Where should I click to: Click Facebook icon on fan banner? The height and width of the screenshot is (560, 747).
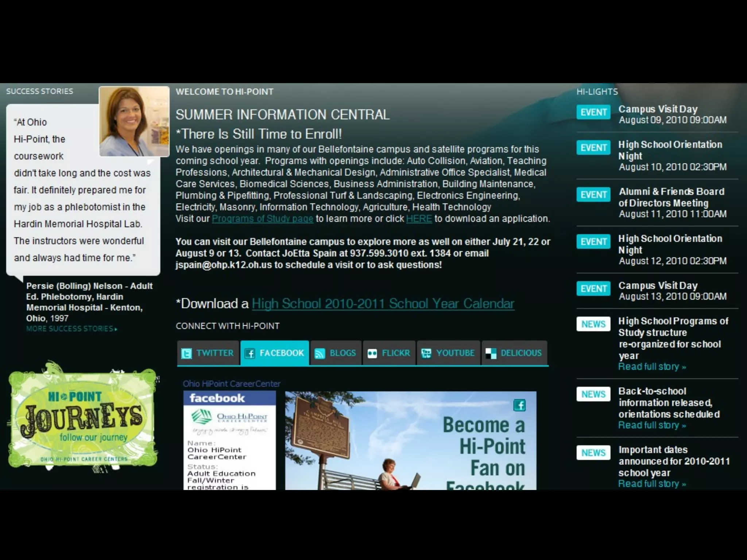tap(519, 405)
